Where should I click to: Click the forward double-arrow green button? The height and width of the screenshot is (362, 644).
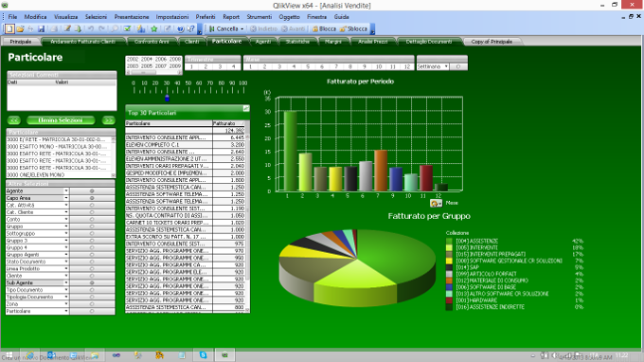(x=109, y=120)
